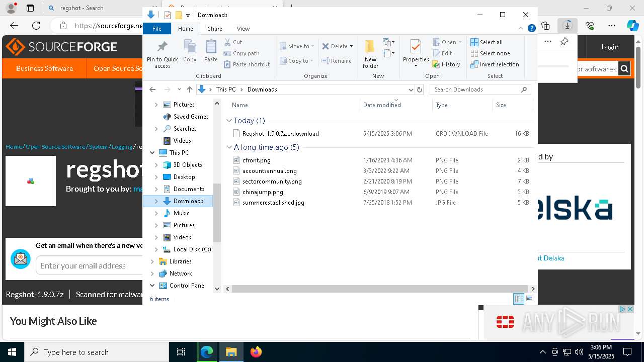Click Business Software on SourceForge page

[44, 68]
